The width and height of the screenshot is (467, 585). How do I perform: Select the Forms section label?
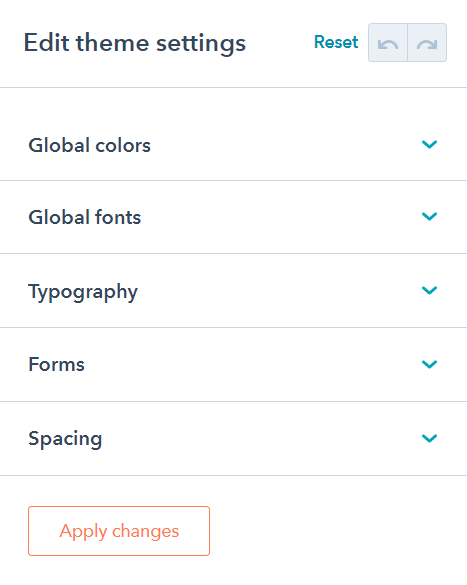click(x=57, y=365)
